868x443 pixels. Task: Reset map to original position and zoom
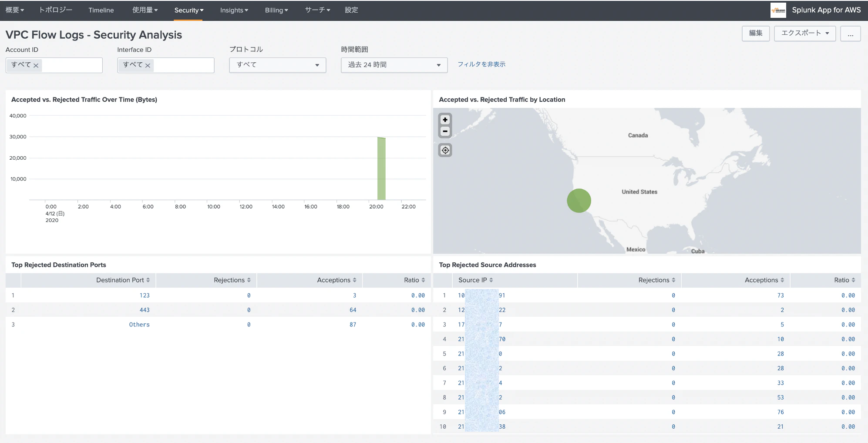(x=445, y=150)
